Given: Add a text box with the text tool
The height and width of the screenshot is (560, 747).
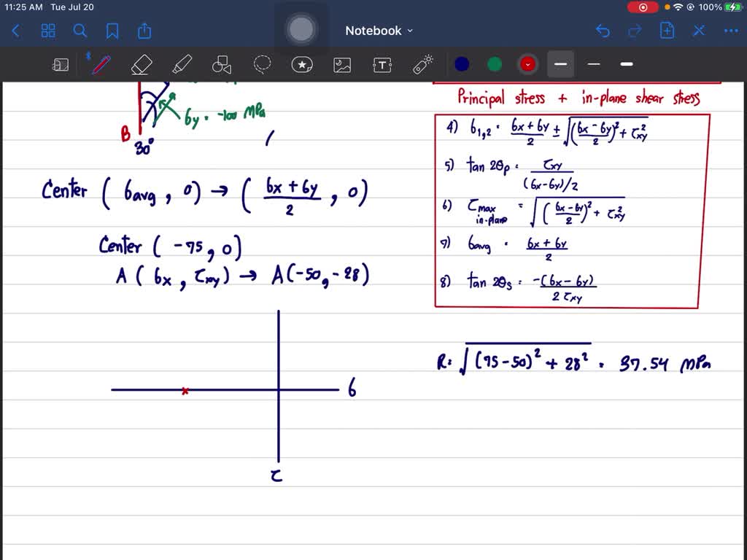Looking at the screenshot, I should 382,64.
